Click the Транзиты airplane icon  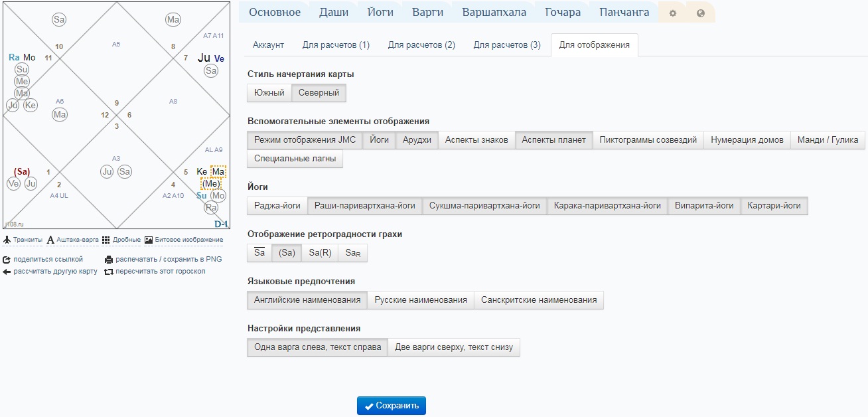point(7,240)
